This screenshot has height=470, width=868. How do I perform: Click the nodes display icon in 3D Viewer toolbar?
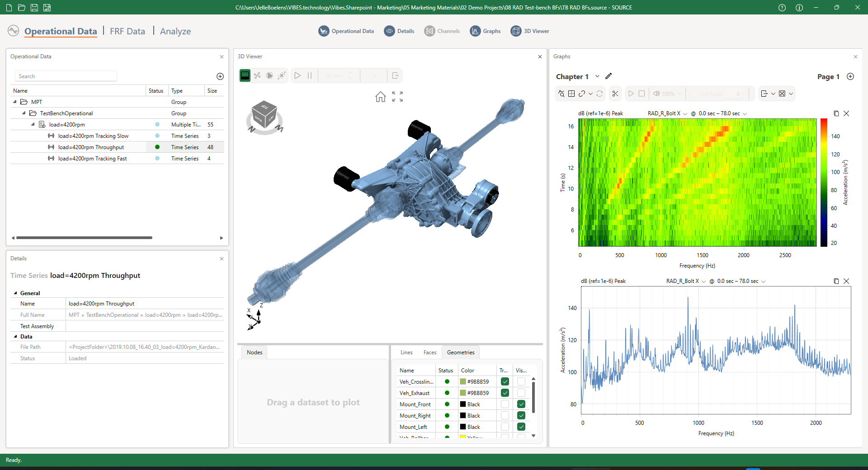click(257, 75)
